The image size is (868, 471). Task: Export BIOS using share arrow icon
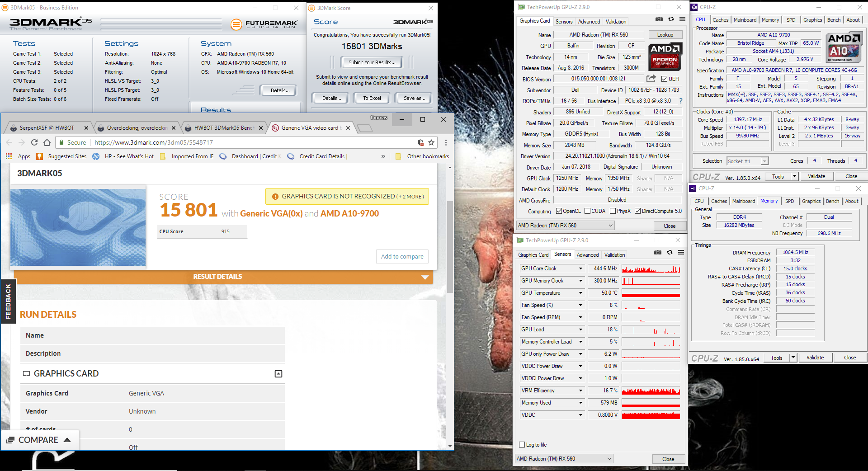(x=651, y=79)
